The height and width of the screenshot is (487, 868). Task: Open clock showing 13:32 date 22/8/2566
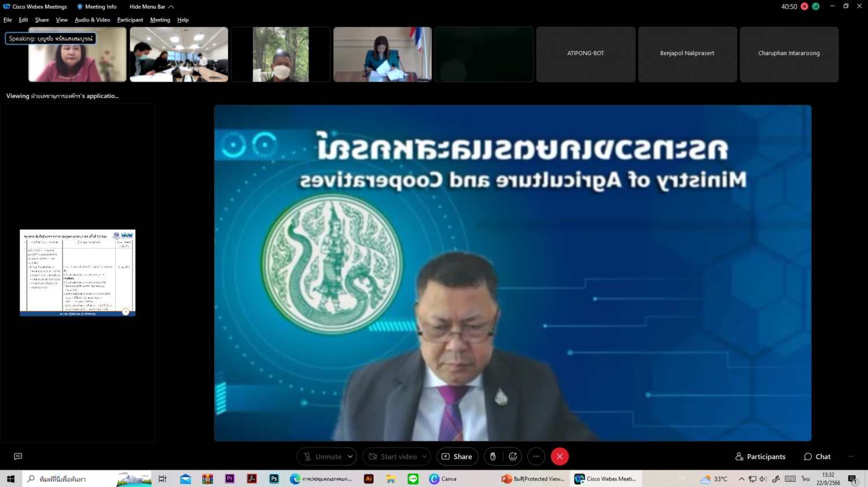(828, 479)
